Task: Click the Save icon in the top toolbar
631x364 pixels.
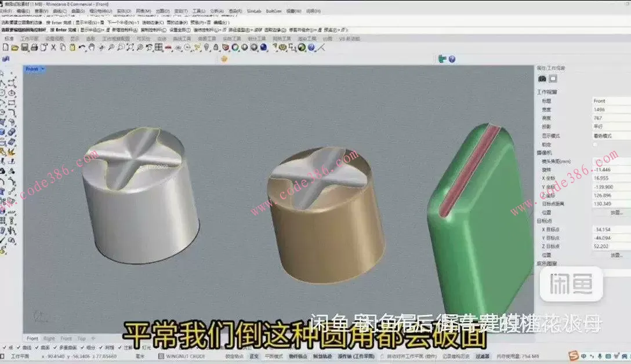Action: (24, 48)
